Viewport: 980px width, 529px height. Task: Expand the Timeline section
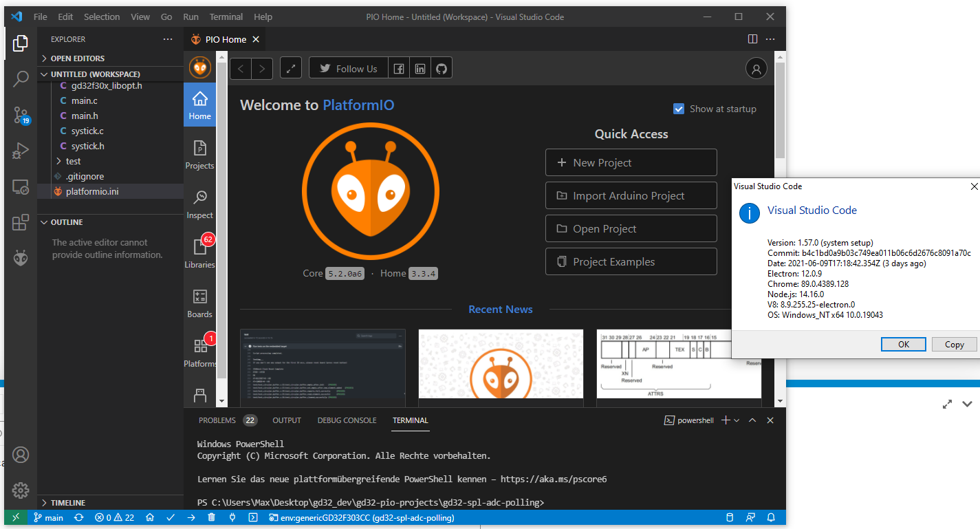coord(110,503)
